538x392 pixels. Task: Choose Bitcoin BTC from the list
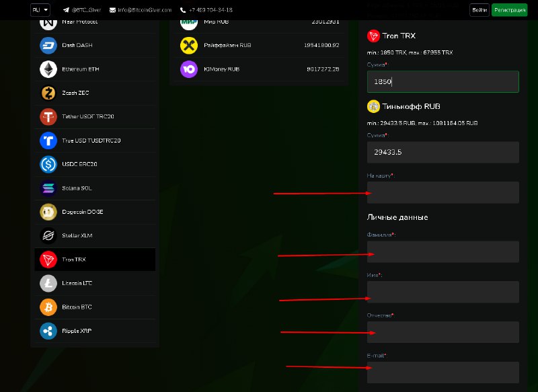click(x=95, y=307)
